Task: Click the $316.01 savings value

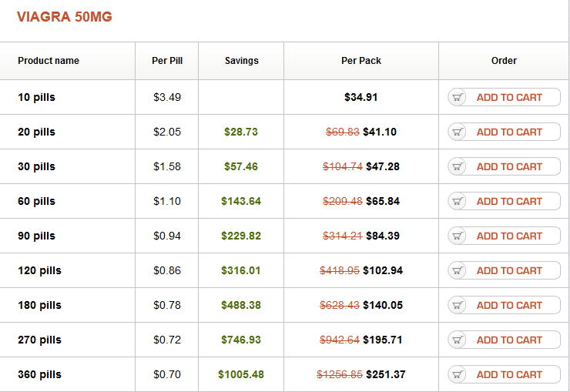Action: click(240, 270)
